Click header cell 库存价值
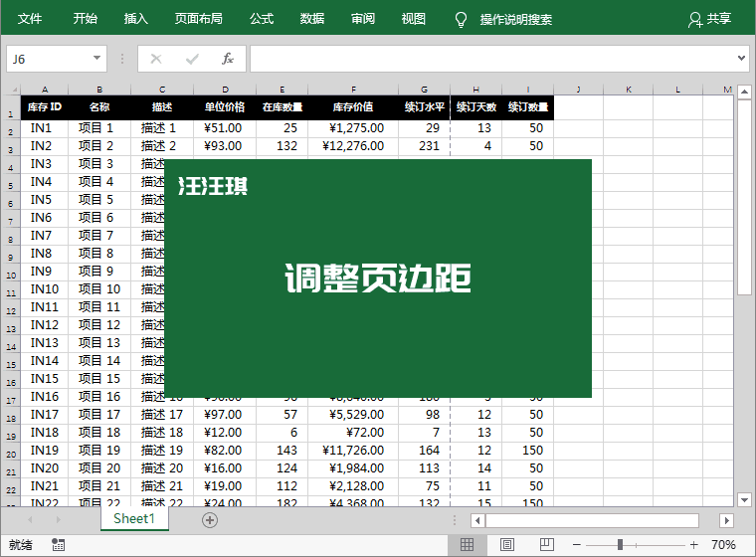756x557 pixels. click(x=353, y=107)
